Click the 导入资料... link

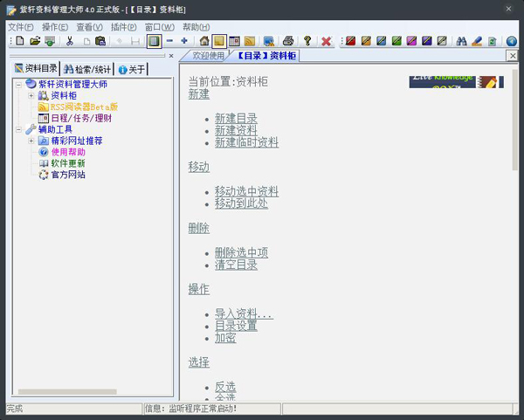point(244,313)
